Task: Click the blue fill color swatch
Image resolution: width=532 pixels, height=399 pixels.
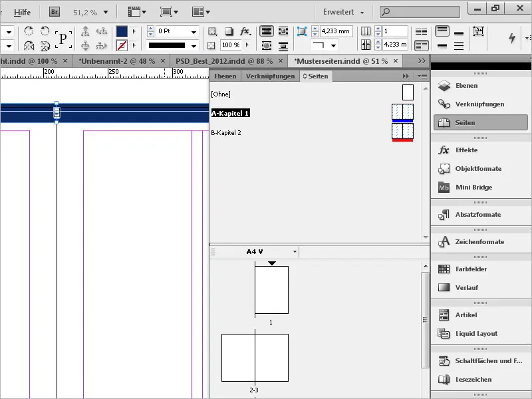Action: (122, 31)
